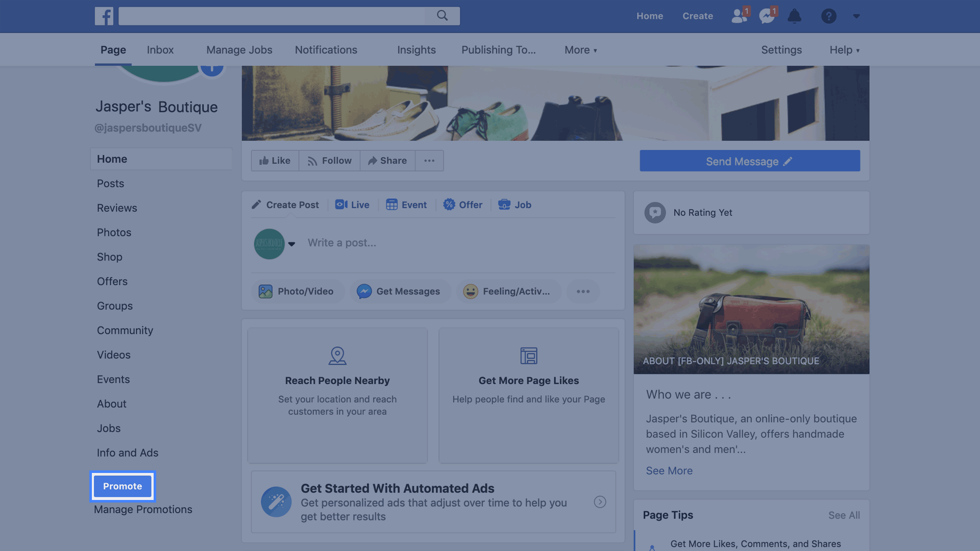The width and height of the screenshot is (980, 551).
Task: Show more post options ellipsis in composer
Action: [583, 291]
